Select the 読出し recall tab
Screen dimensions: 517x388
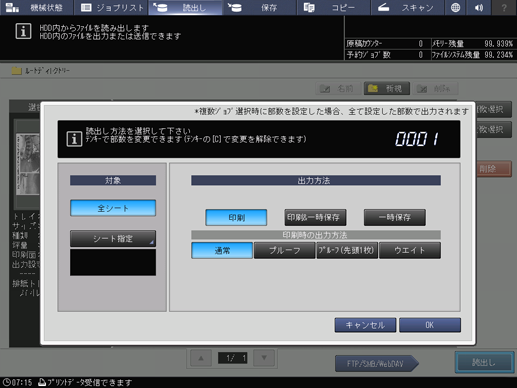pos(185,7)
